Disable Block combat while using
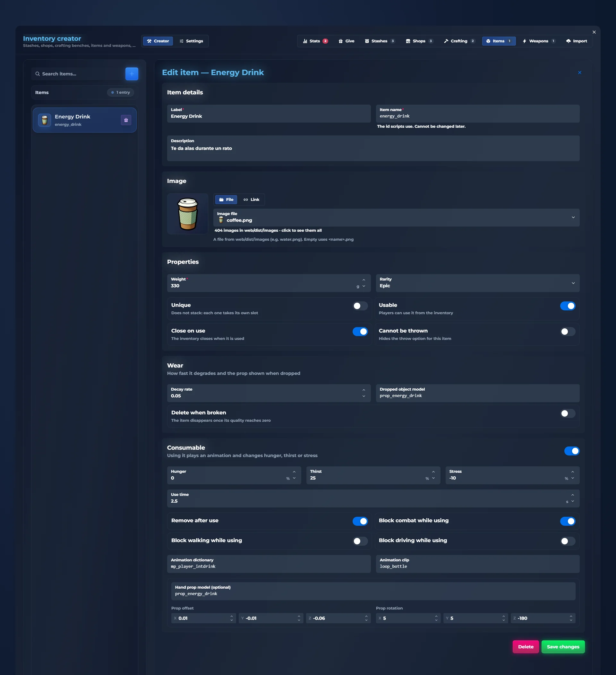Image resolution: width=616 pixels, height=675 pixels. pos(568,521)
